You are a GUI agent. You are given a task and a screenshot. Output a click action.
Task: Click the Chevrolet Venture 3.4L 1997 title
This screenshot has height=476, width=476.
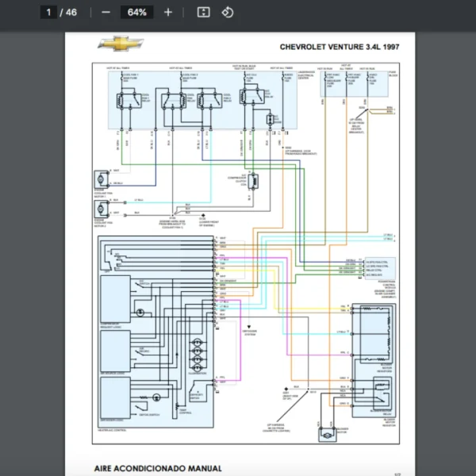click(x=339, y=47)
